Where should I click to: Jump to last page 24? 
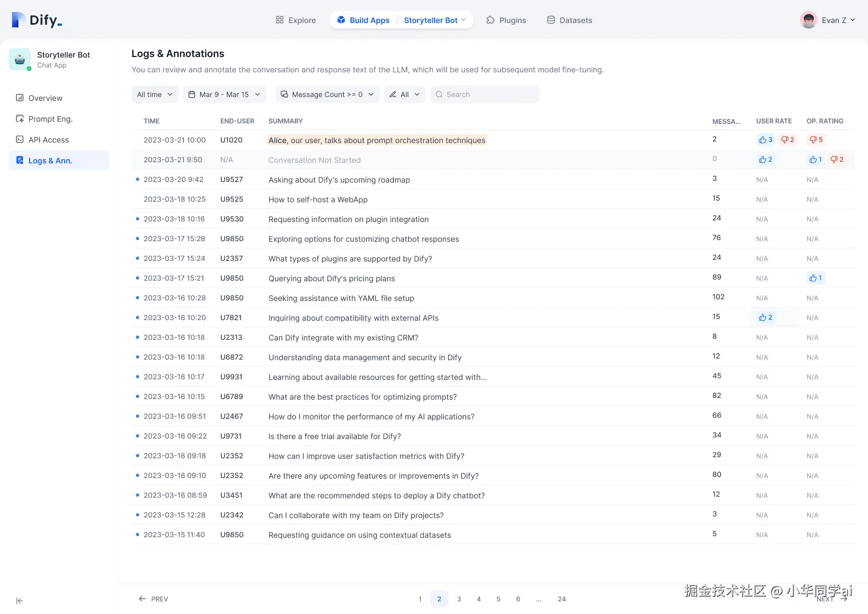pos(562,599)
